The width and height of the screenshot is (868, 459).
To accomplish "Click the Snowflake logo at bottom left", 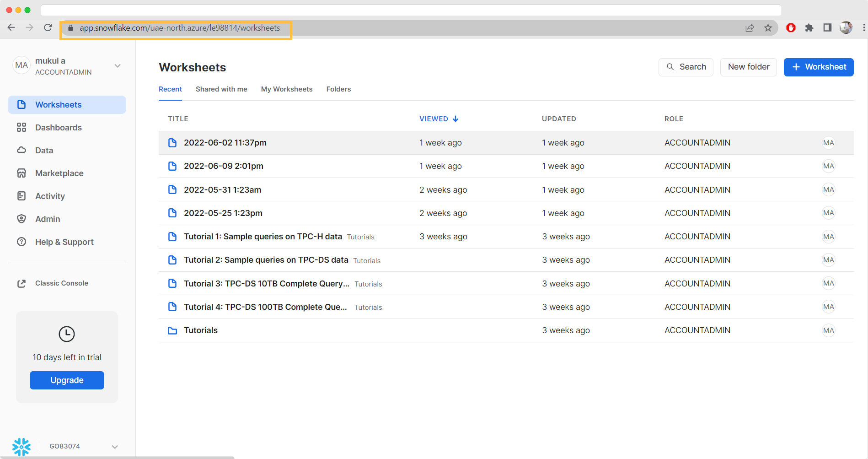I will (x=21, y=447).
